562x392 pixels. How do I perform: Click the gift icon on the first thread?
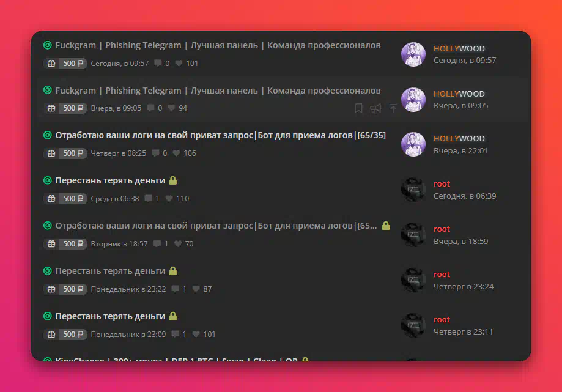point(51,64)
